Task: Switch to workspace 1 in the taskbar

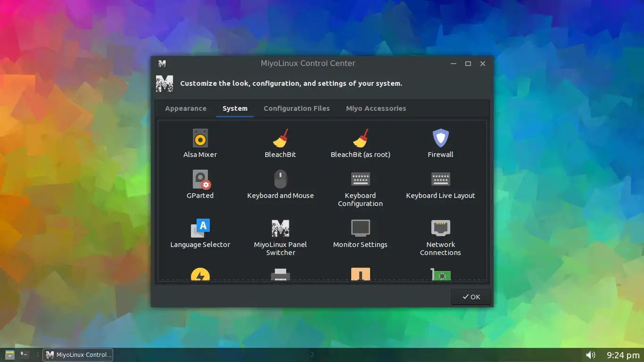Action: (x=38, y=355)
